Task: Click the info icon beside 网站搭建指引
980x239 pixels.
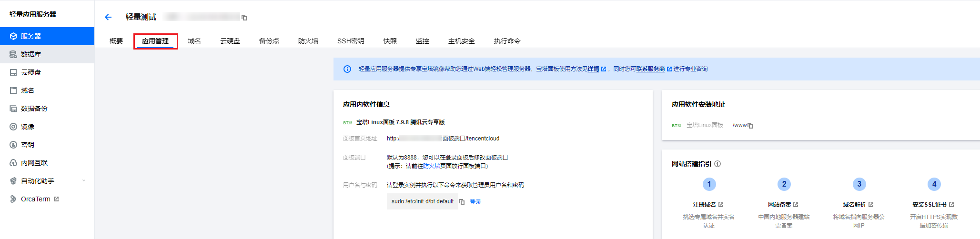Action: pyautogui.click(x=717, y=164)
